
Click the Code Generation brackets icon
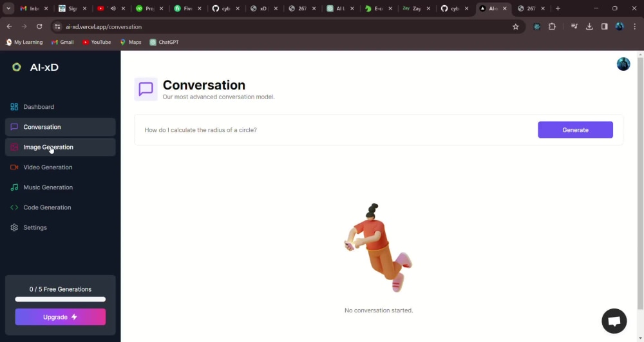pyautogui.click(x=14, y=207)
